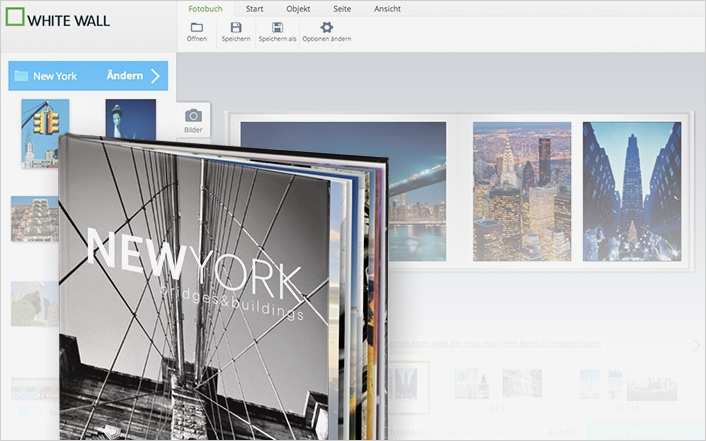
Task: Open Optionen ändern gear icon
Action: tap(326, 27)
